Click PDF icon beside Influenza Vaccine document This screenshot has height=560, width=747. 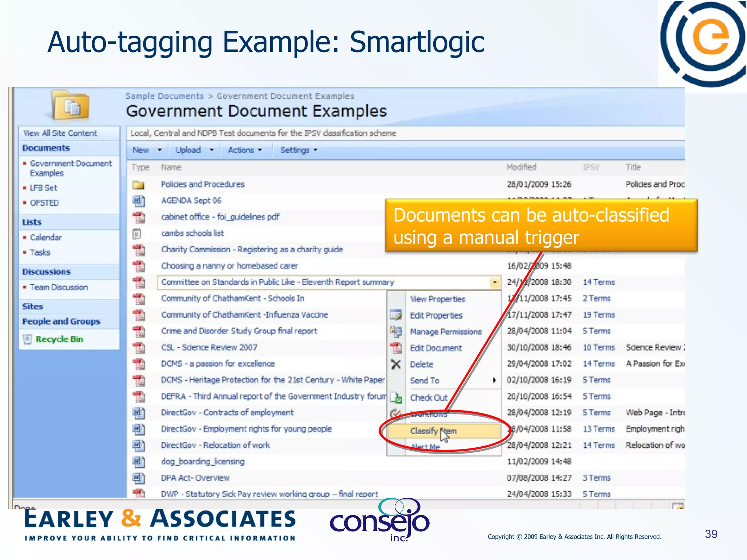(x=138, y=315)
